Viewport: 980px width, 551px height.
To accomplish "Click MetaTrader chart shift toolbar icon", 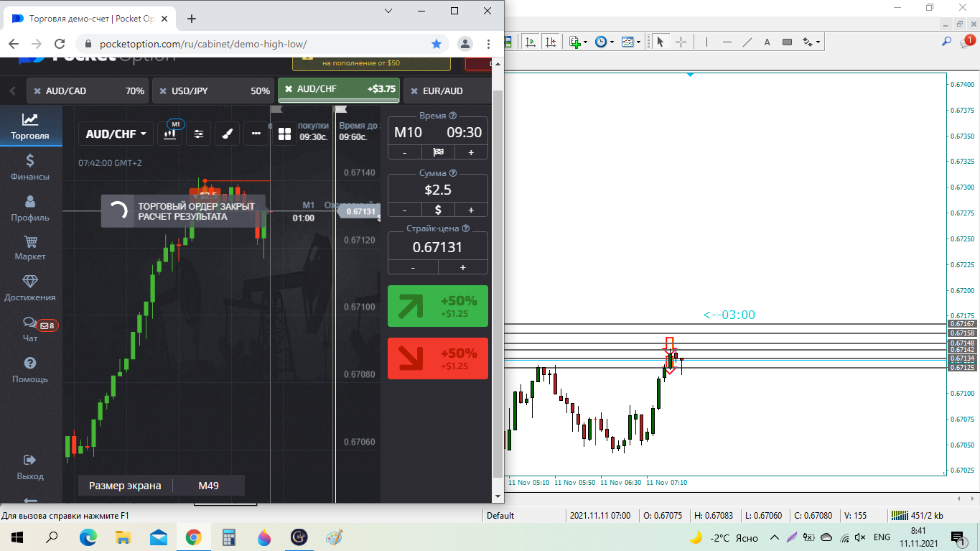I will (x=551, y=42).
